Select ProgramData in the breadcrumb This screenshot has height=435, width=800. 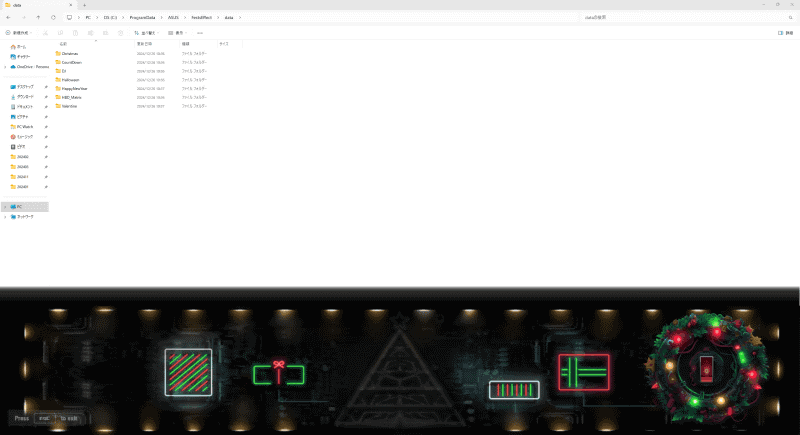pyautogui.click(x=142, y=17)
